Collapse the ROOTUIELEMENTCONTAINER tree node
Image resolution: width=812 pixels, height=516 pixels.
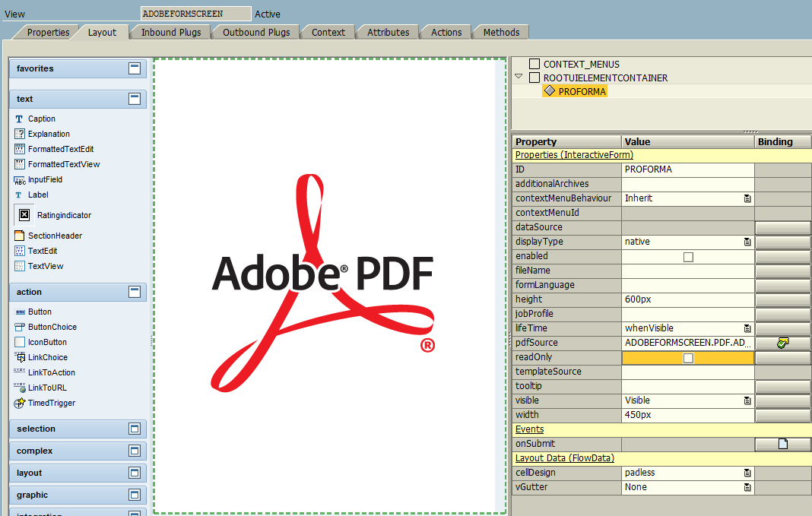[519, 77]
